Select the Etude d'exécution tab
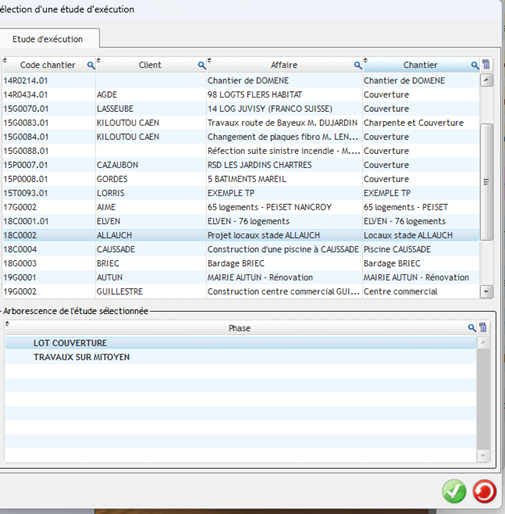This screenshot has height=514, width=505. (48, 39)
